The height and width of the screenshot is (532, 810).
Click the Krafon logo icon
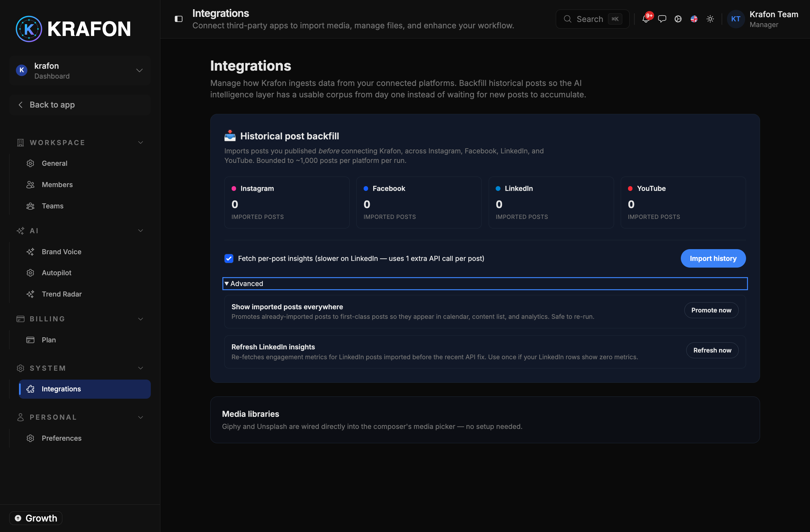(x=29, y=29)
